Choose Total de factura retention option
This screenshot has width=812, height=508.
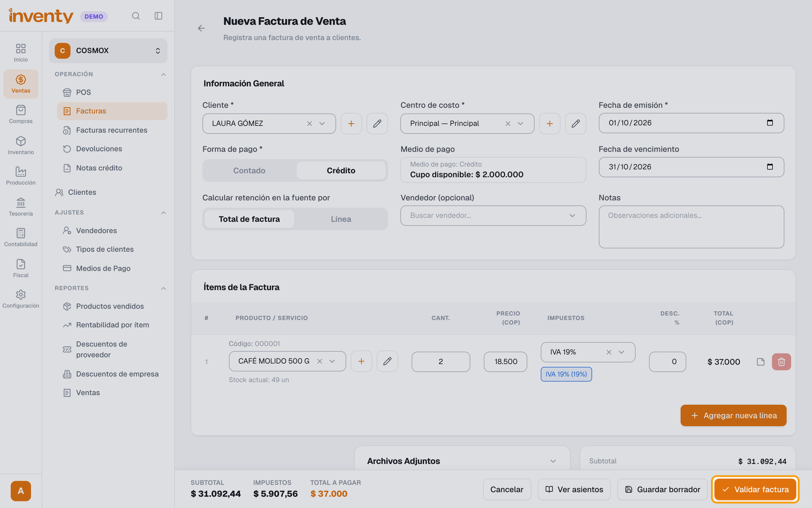(x=249, y=219)
